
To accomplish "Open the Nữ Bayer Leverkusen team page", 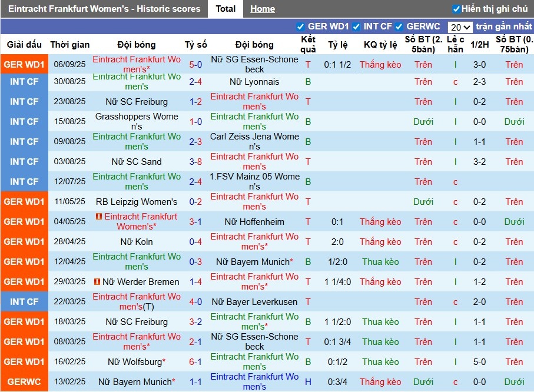I will point(254,302).
